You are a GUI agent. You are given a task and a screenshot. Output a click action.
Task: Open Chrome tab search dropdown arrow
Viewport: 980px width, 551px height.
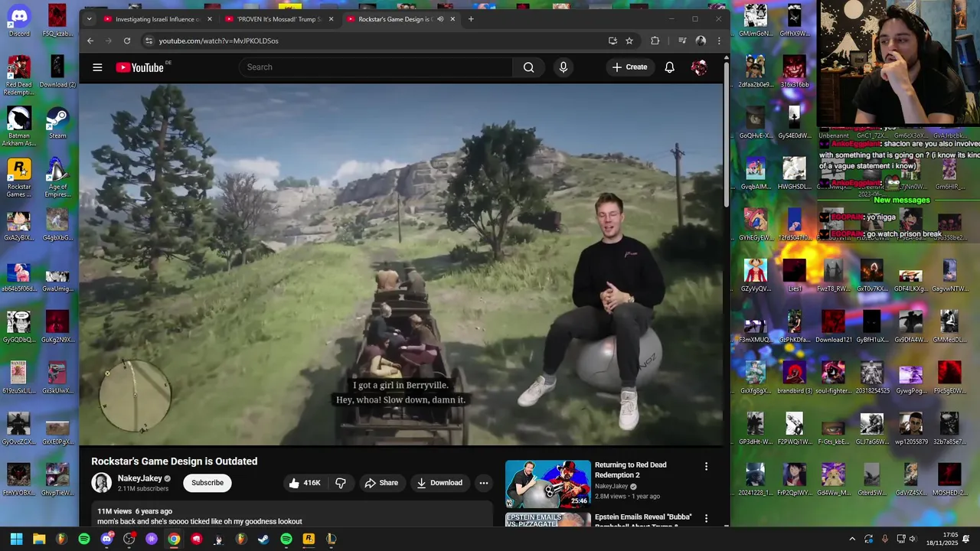(89, 19)
